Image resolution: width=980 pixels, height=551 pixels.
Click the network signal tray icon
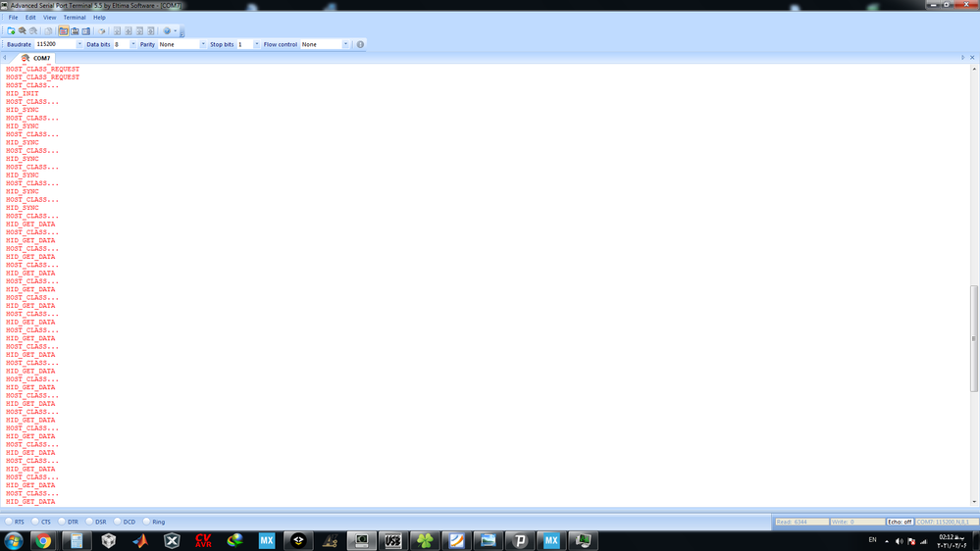(x=924, y=541)
